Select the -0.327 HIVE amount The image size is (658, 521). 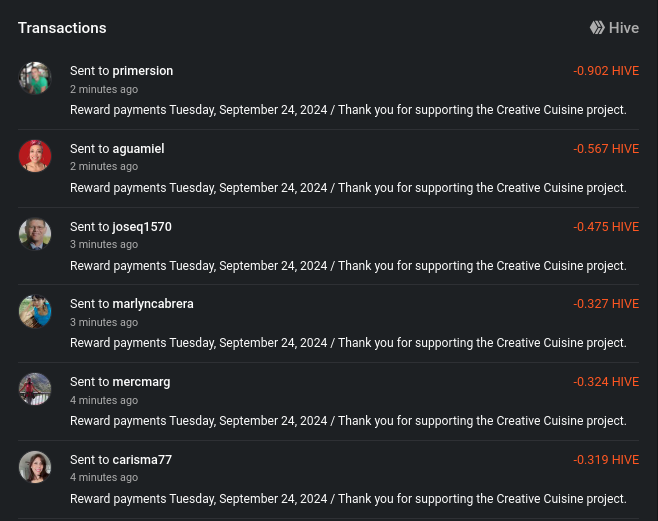(606, 304)
